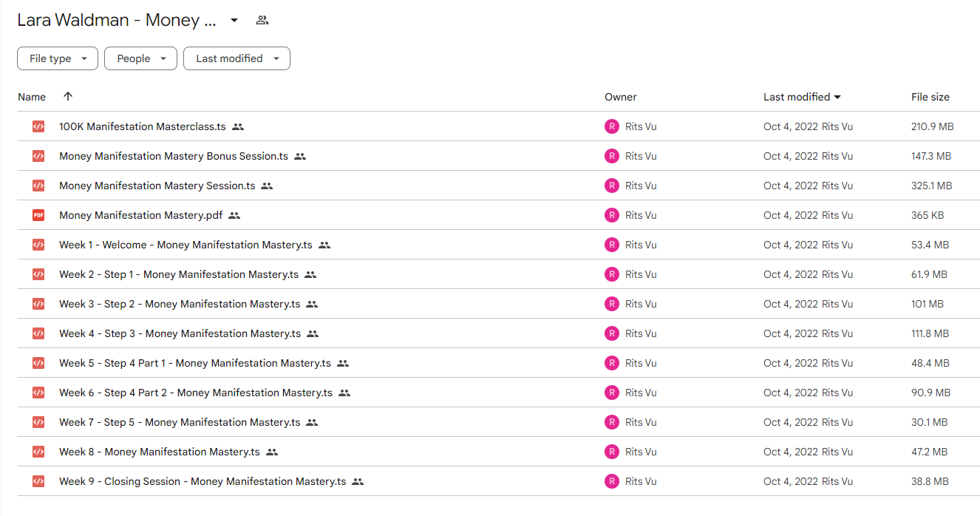Open the Last modified column sort dropdown
Viewport: 980px width, 516px height.
pos(837,97)
